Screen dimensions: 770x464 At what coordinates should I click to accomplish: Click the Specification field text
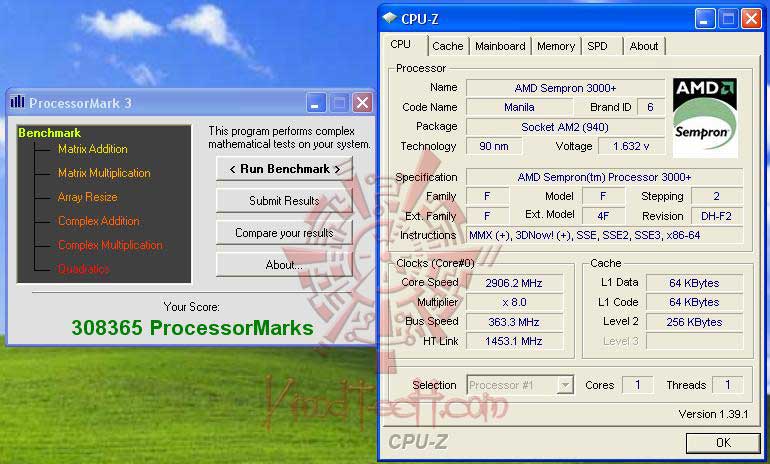click(605, 177)
